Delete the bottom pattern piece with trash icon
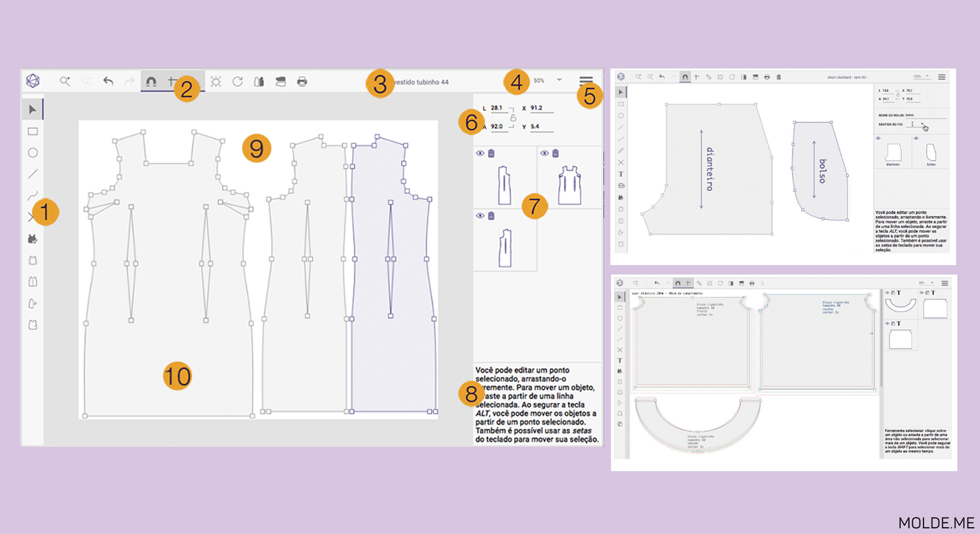This screenshot has width=980, height=534. (492, 216)
